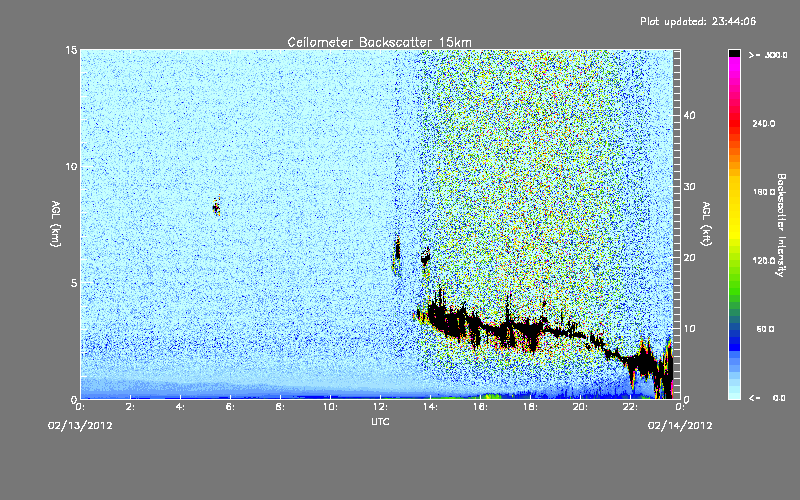This screenshot has height=500, width=800.
Task: Click the UTC axis label
Action: click(380, 421)
